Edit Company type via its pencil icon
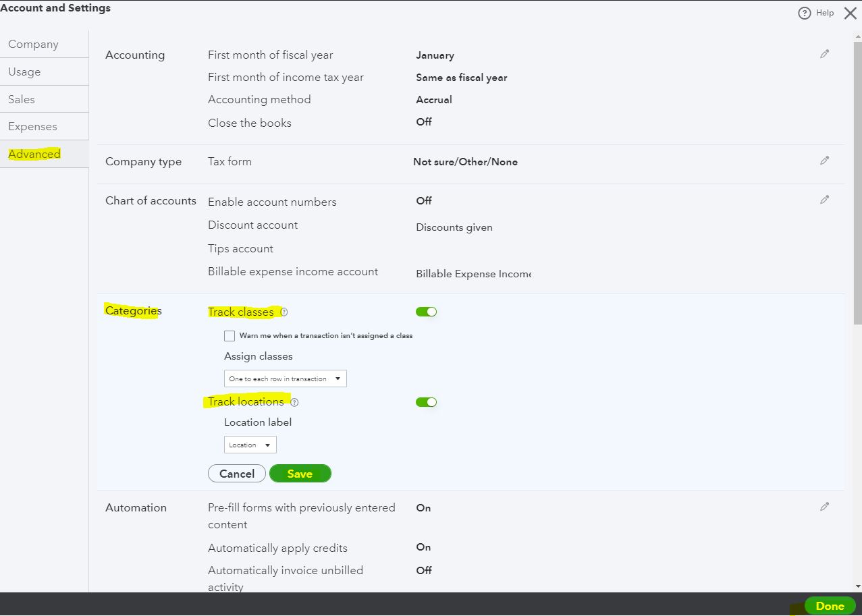This screenshot has width=862, height=616. (x=824, y=160)
